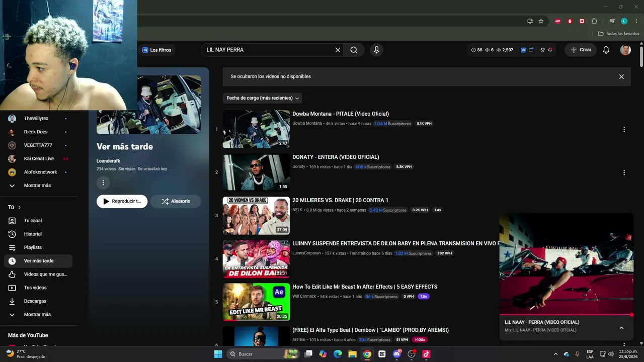Screen dimensions: 644x362
Task: Click the taskbar Buscar search box
Action: coord(264,354)
